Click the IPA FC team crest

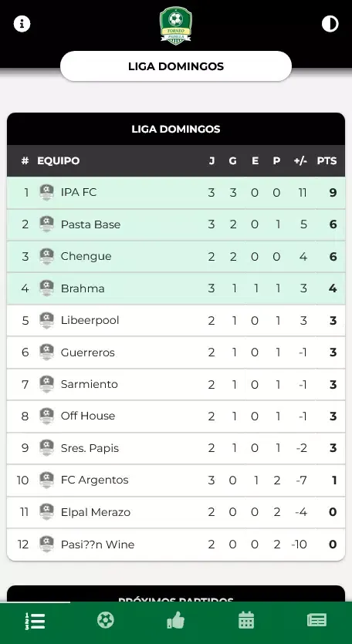click(46, 192)
